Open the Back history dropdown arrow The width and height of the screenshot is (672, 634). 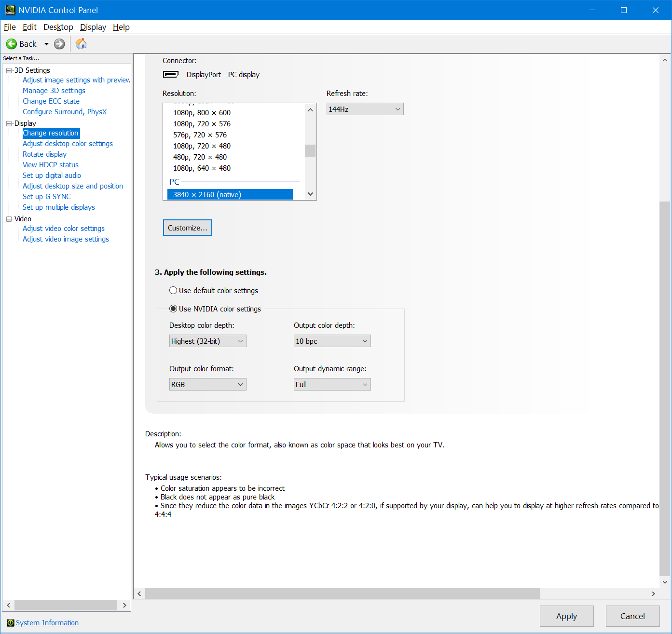coord(46,44)
